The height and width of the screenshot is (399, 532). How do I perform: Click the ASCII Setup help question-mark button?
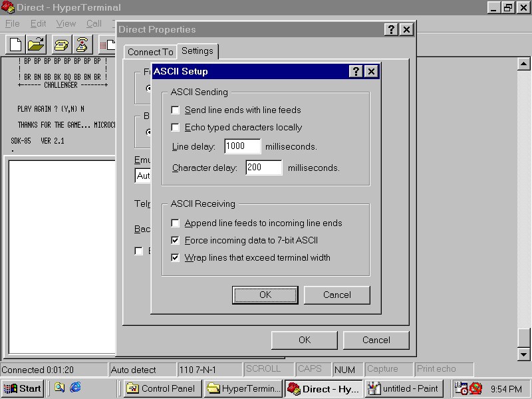(356, 71)
